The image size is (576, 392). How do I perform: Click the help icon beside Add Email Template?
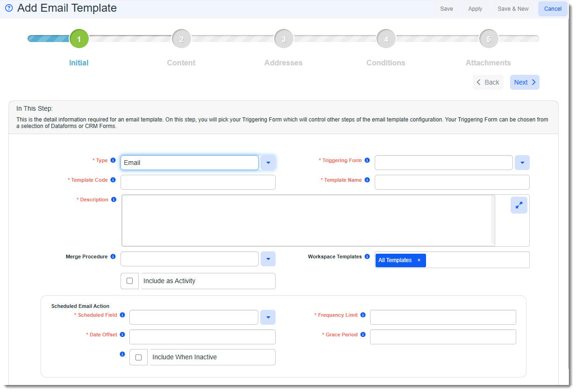9,8
